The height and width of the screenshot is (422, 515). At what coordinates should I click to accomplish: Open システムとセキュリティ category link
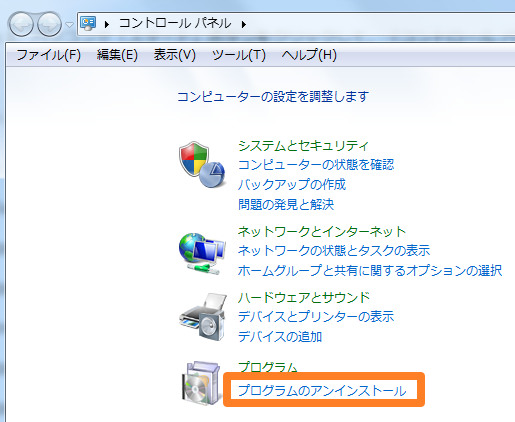coord(303,146)
